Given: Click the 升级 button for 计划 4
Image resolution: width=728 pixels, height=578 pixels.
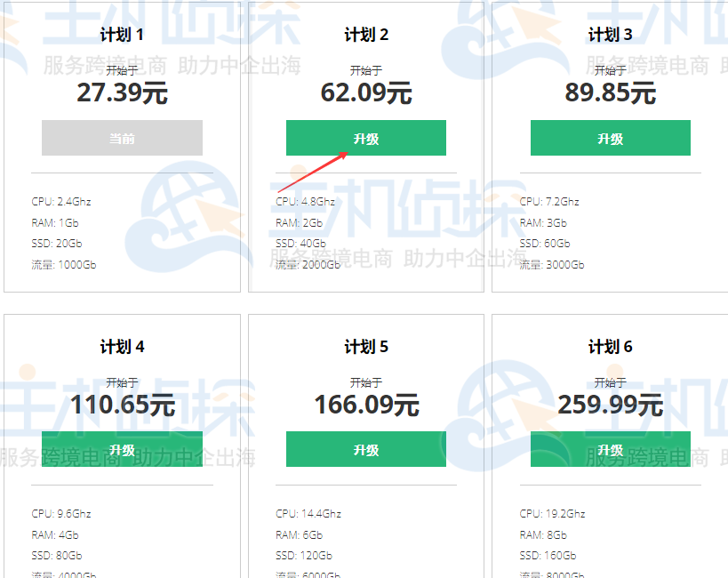Looking at the screenshot, I should pos(122,449).
